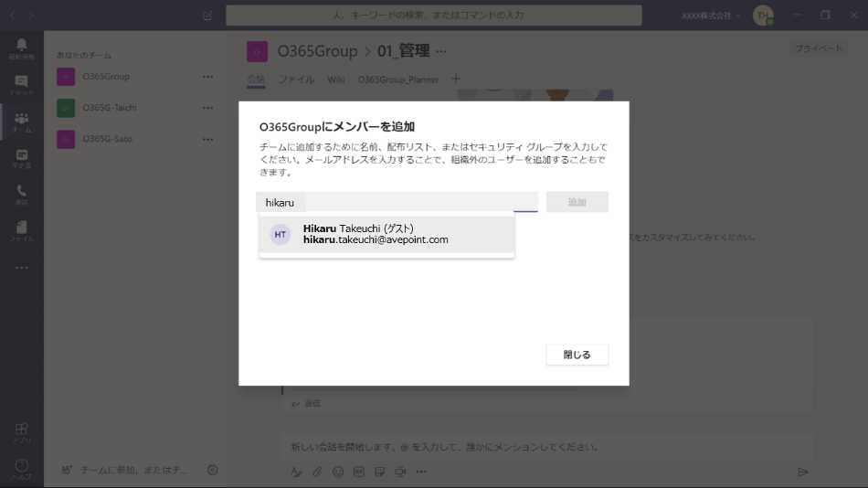Open the Files section in sidebar

click(22, 231)
